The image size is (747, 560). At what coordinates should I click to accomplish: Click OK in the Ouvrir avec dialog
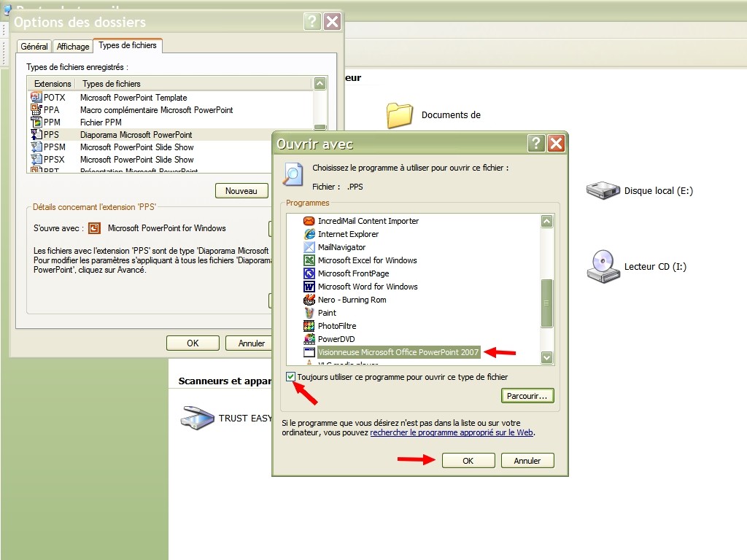tap(468, 461)
